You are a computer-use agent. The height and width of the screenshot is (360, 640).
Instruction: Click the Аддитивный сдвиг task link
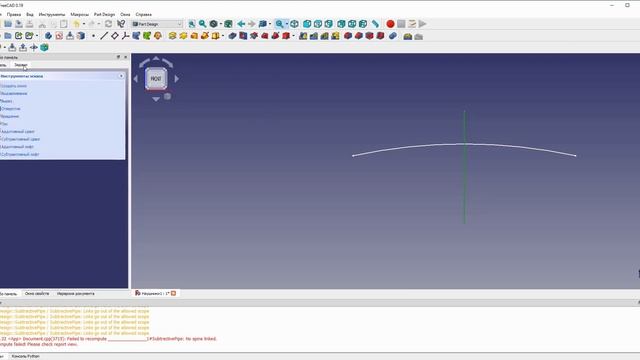pyautogui.click(x=18, y=131)
